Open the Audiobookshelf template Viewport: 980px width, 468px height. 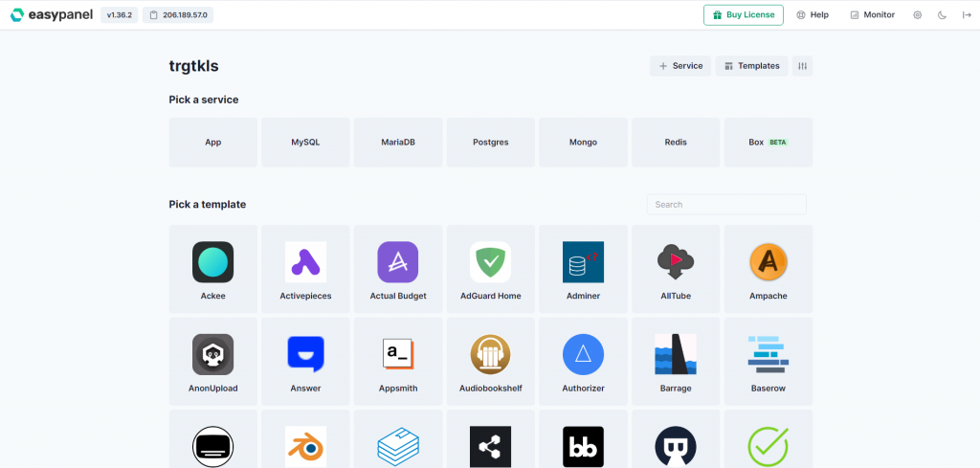coord(490,354)
